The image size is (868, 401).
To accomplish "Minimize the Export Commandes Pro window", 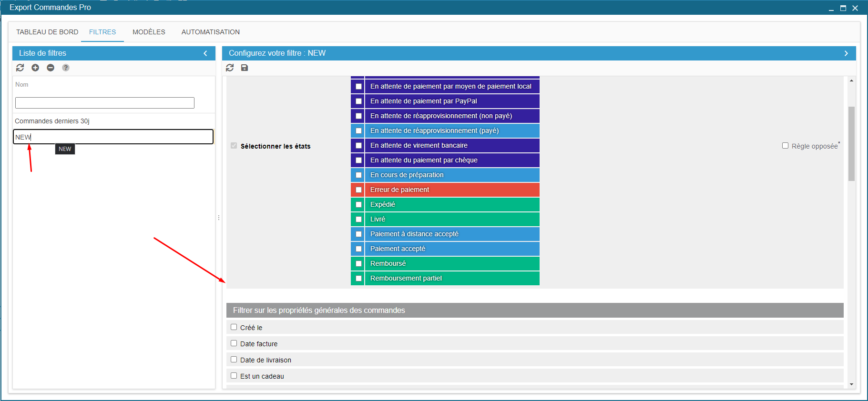I will click(x=831, y=8).
